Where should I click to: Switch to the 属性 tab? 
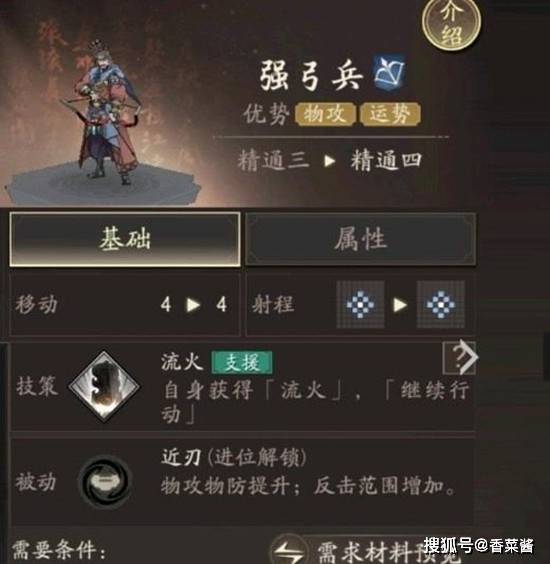(360, 239)
